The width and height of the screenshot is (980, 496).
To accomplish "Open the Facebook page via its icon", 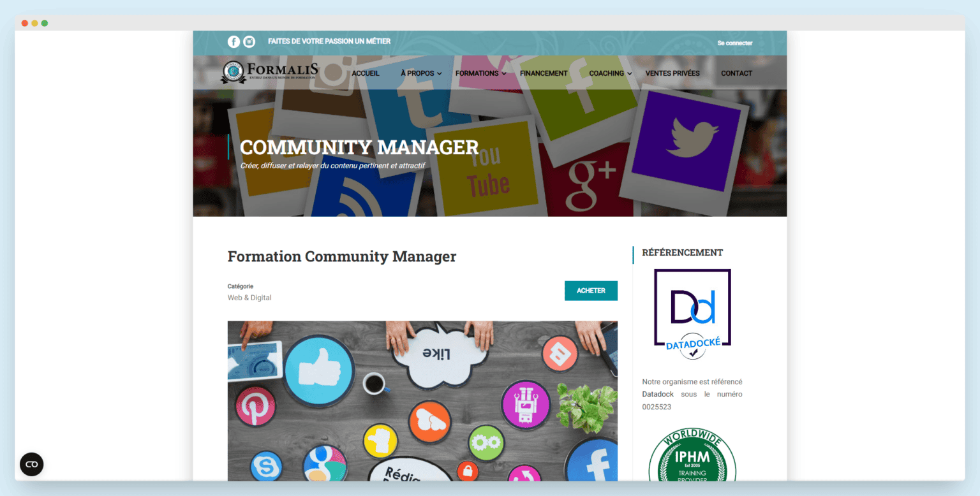I will pyautogui.click(x=234, y=41).
